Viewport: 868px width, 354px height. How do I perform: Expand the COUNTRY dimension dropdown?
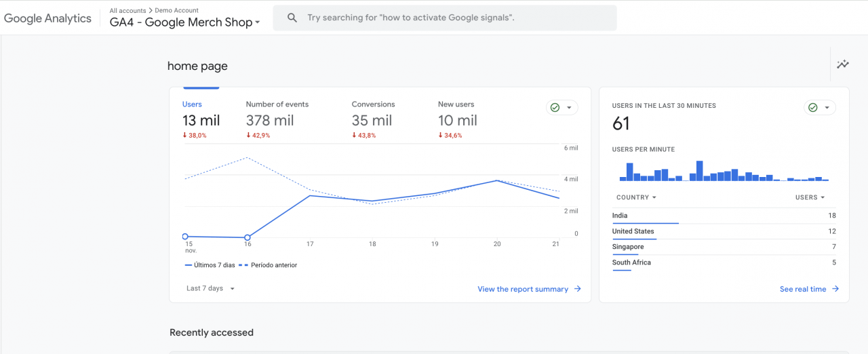click(x=636, y=197)
